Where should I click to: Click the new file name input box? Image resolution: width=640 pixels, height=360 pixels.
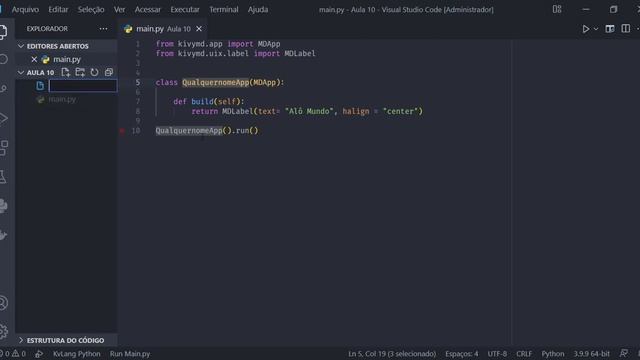pyautogui.click(x=83, y=86)
